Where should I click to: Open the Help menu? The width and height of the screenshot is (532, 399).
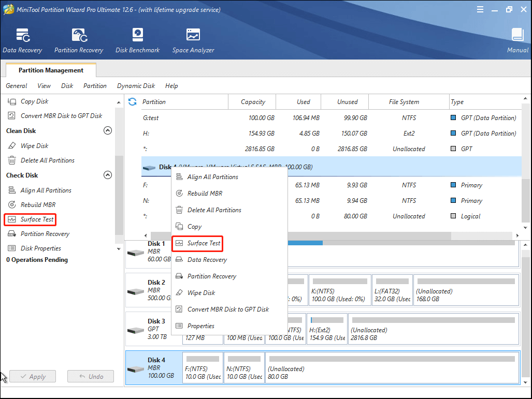click(171, 86)
